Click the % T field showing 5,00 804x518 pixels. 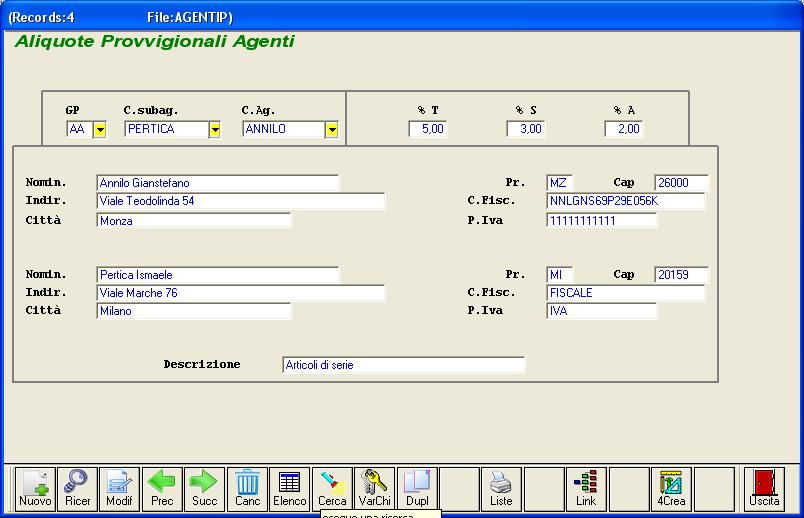(x=427, y=129)
